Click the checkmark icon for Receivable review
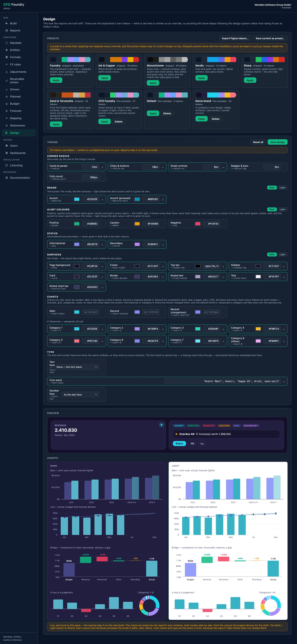 [x=6, y=81]
